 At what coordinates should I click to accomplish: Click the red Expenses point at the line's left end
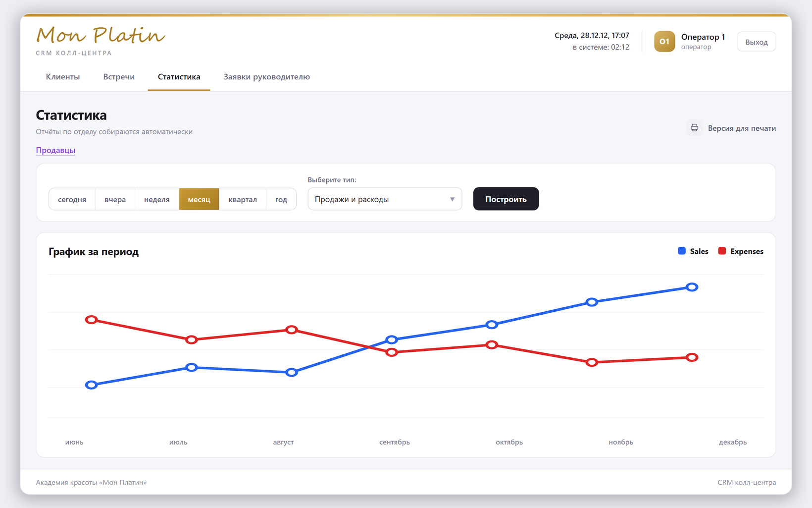tap(91, 320)
